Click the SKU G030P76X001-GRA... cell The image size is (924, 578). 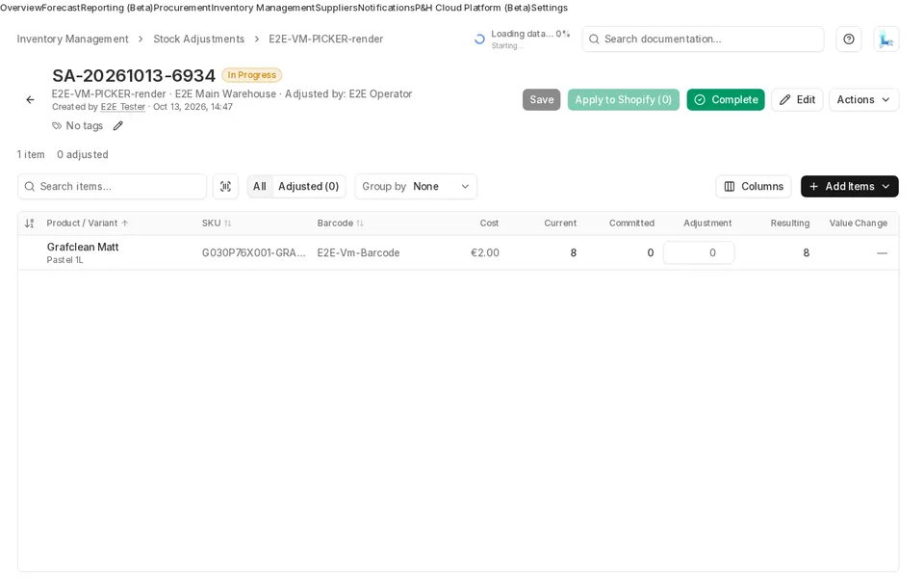click(253, 253)
